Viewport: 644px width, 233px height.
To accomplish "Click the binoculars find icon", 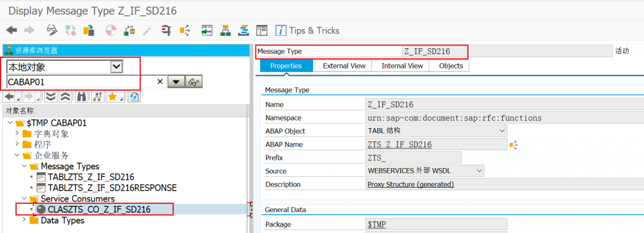I will pos(81,97).
